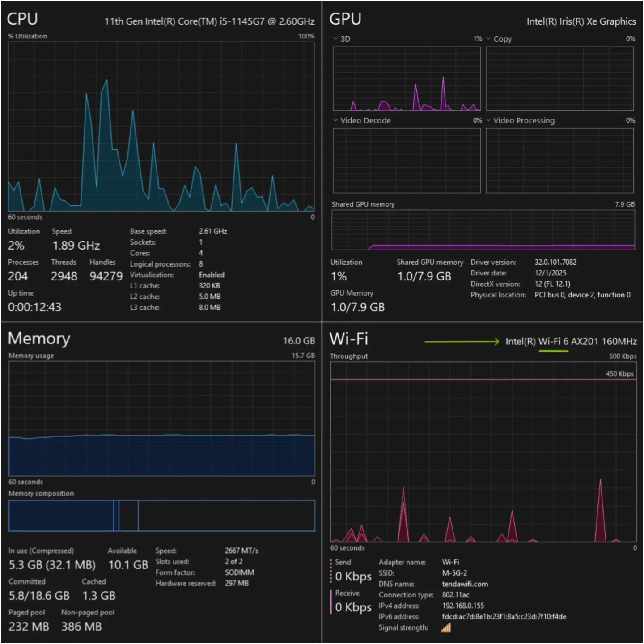The width and height of the screenshot is (644, 644).
Task: Click the IPv6 address value
Action: [504, 617]
